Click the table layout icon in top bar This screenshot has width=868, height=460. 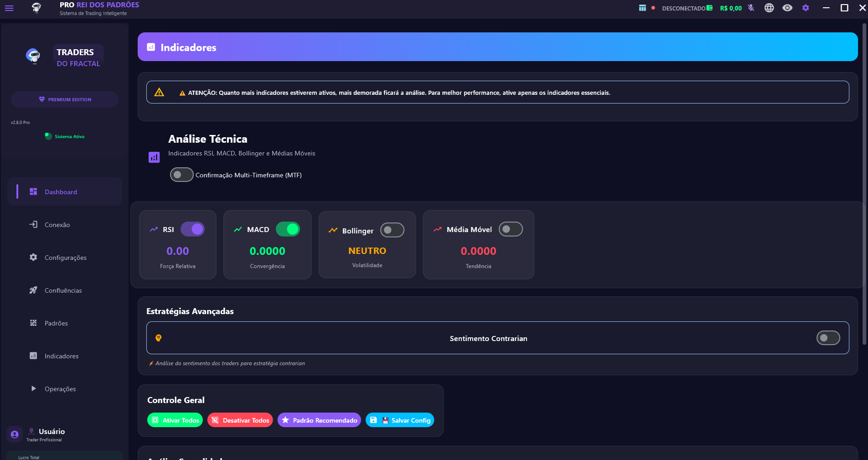pos(642,8)
